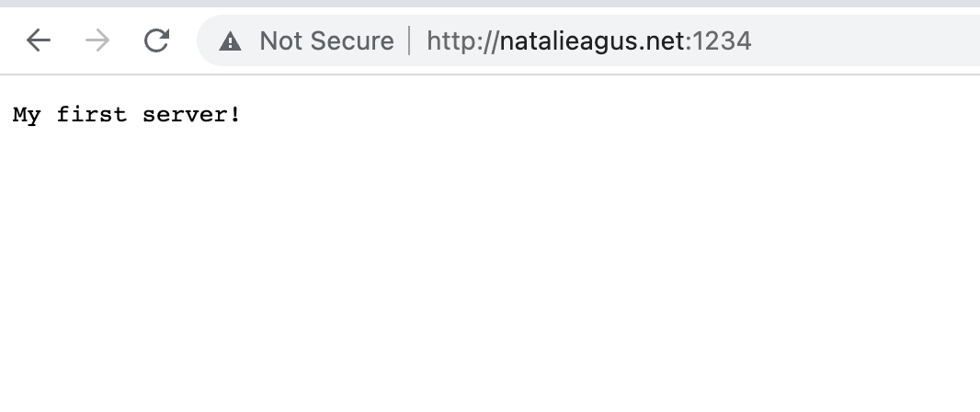Screen dimensions: 980x412
Task: Click the gray tab strip at top
Action: click(490, 3)
